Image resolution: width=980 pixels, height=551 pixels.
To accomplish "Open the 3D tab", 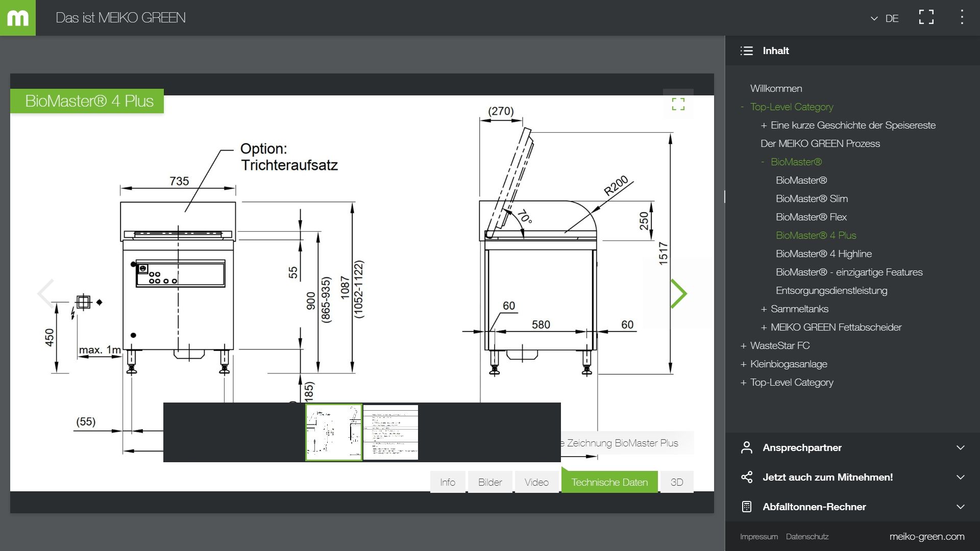I will pyautogui.click(x=676, y=482).
